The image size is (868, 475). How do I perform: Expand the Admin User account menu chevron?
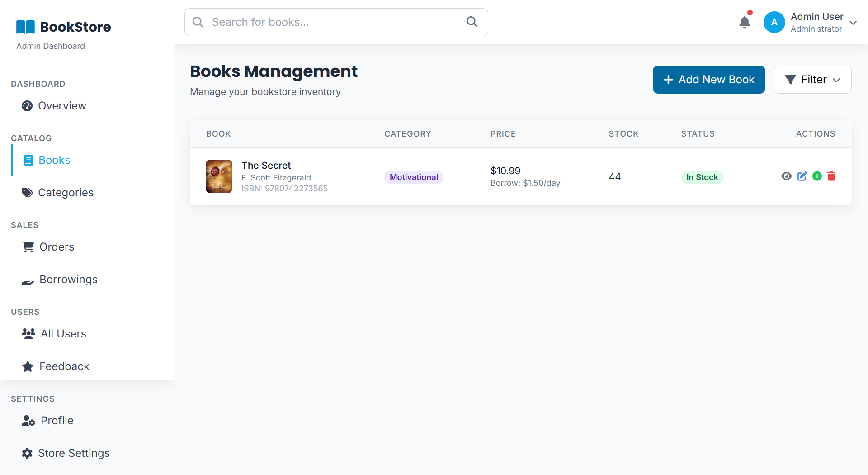click(853, 23)
